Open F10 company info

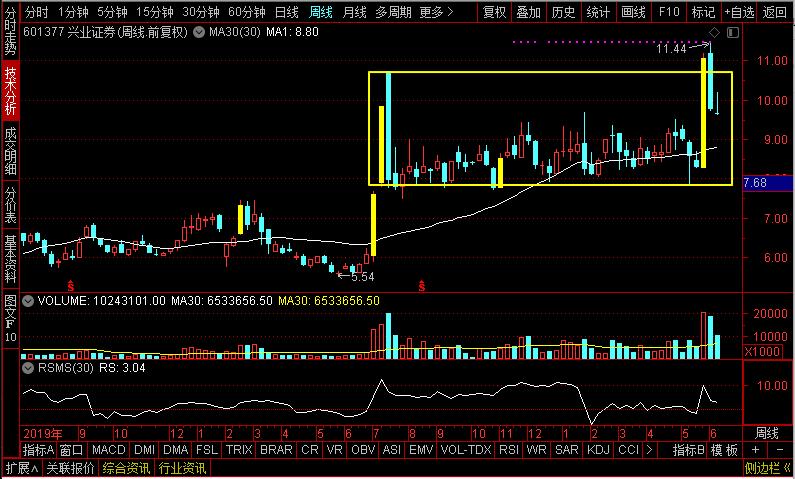coord(668,12)
